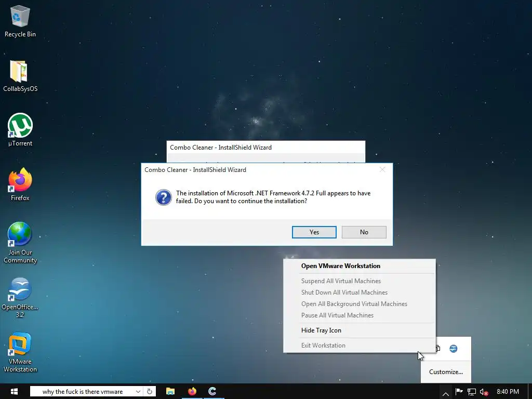Click the refresh icon beside the taskbar address field

coord(149,391)
